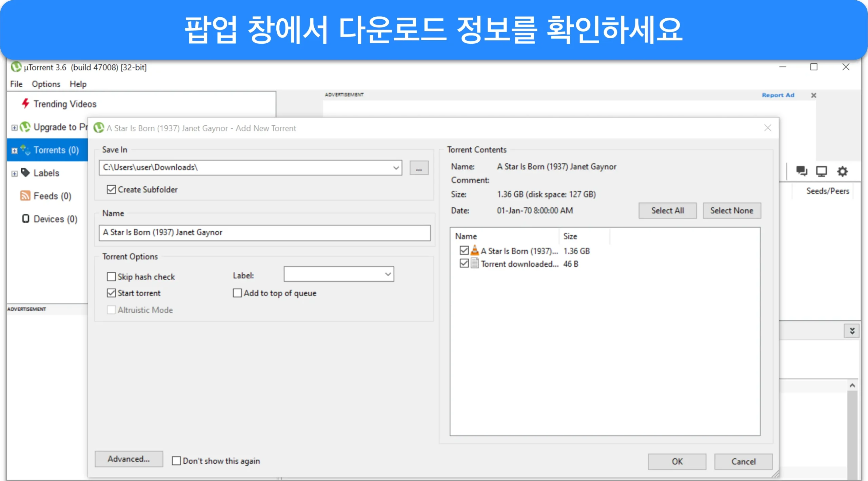Click the VLC cone icon of video file
The height and width of the screenshot is (481, 868).
pyautogui.click(x=475, y=250)
